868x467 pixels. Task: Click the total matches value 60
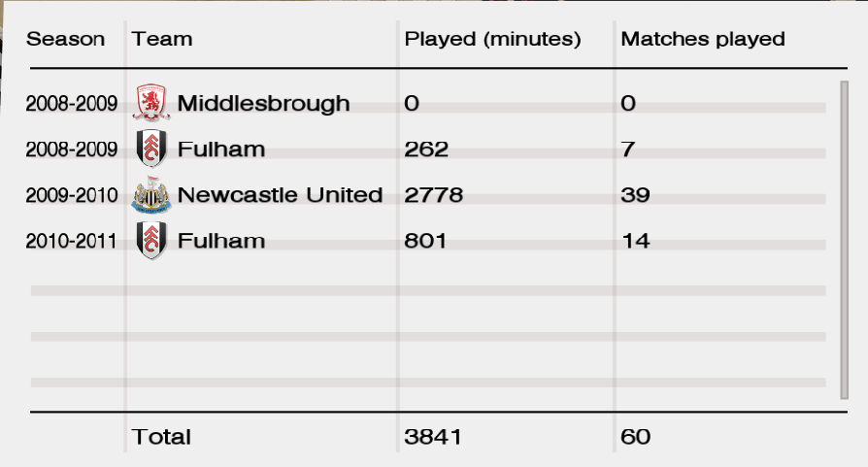636,437
